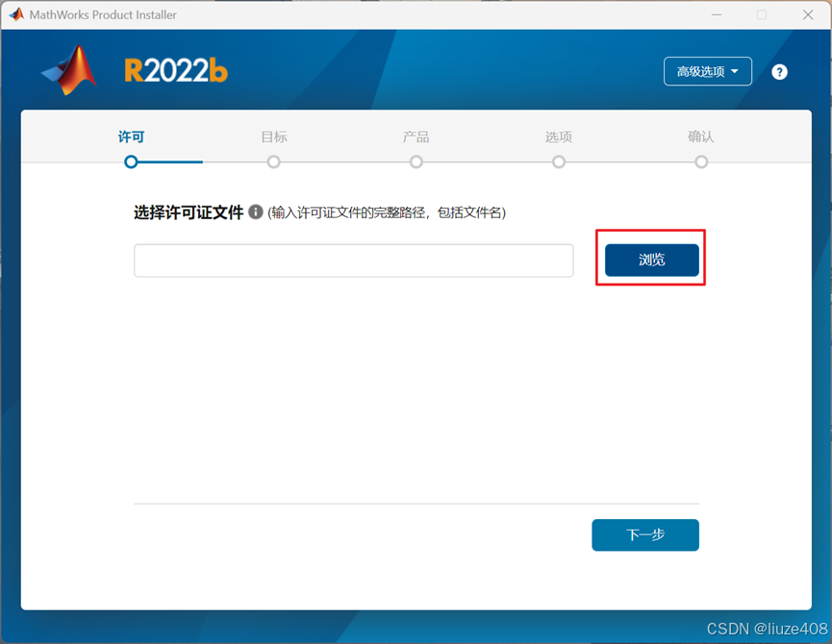Select the 目标 step circle

(273, 162)
